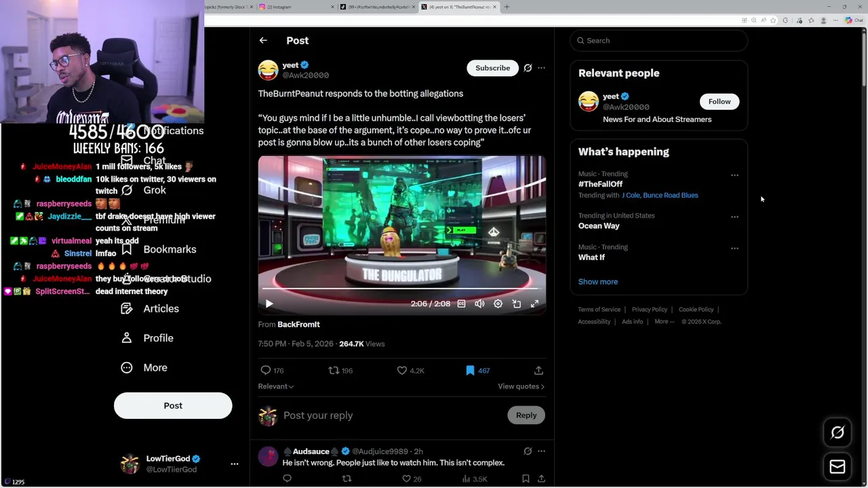
Task: Like Audsauce's comment with 26 likes
Action: (x=412, y=479)
